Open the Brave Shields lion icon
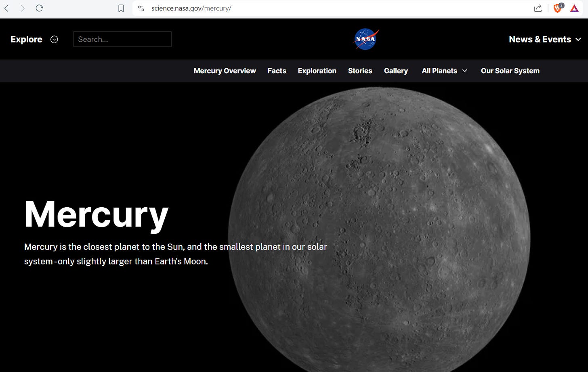This screenshot has width=588, height=372. [558, 8]
